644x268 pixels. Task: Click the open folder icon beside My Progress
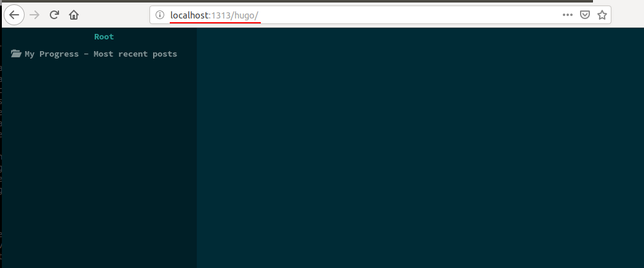pos(17,54)
